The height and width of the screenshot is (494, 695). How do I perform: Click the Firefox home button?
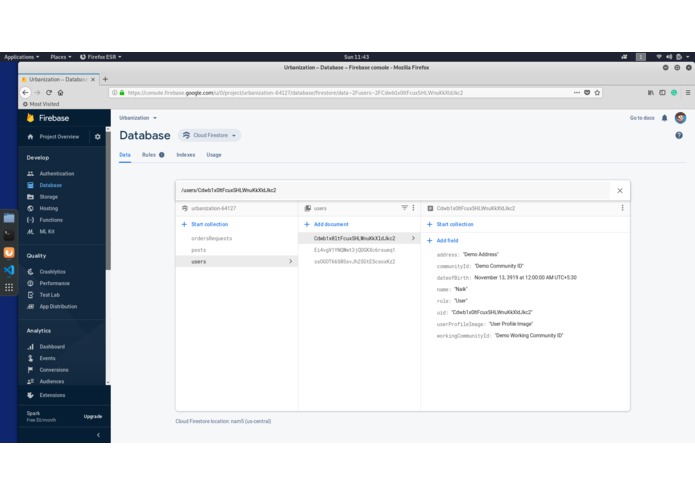[x=60, y=93]
